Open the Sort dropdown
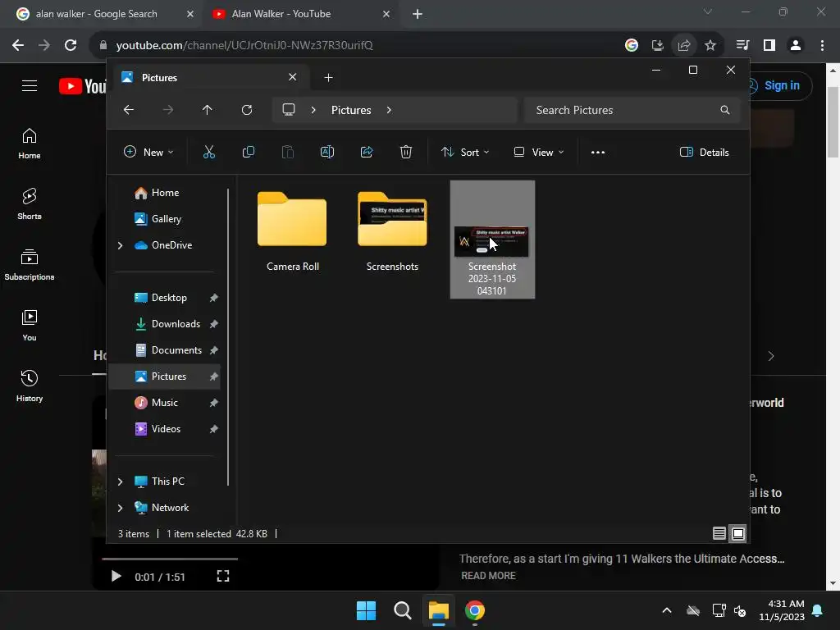Viewport: 840px width, 630px height. [x=465, y=152]
